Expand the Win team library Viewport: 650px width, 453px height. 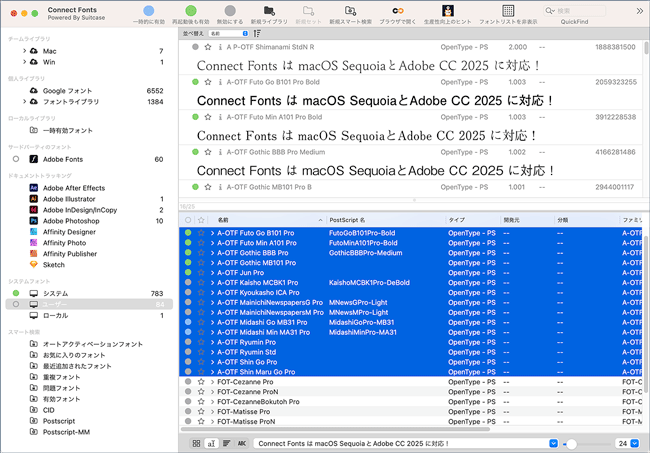24,62
